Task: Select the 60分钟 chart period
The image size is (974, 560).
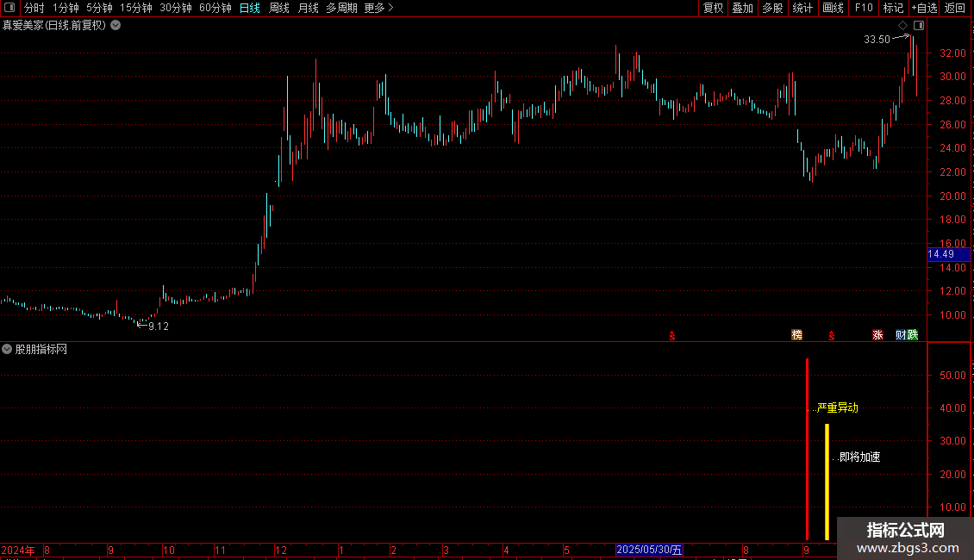Action: click(215, 8)
